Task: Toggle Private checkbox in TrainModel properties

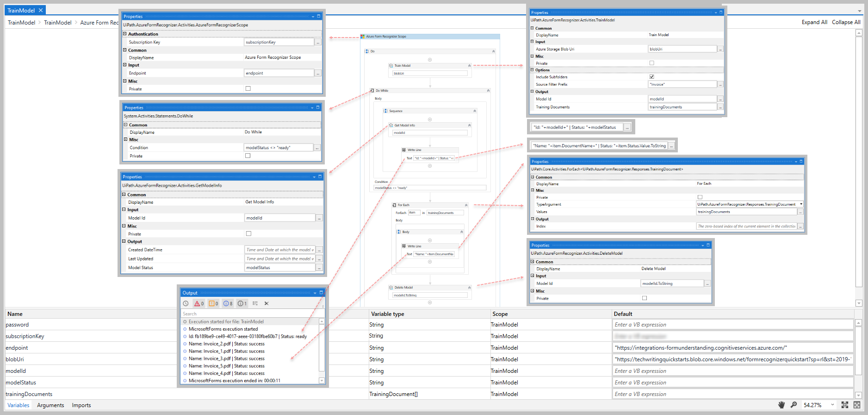Action: [x=651, y=63]
